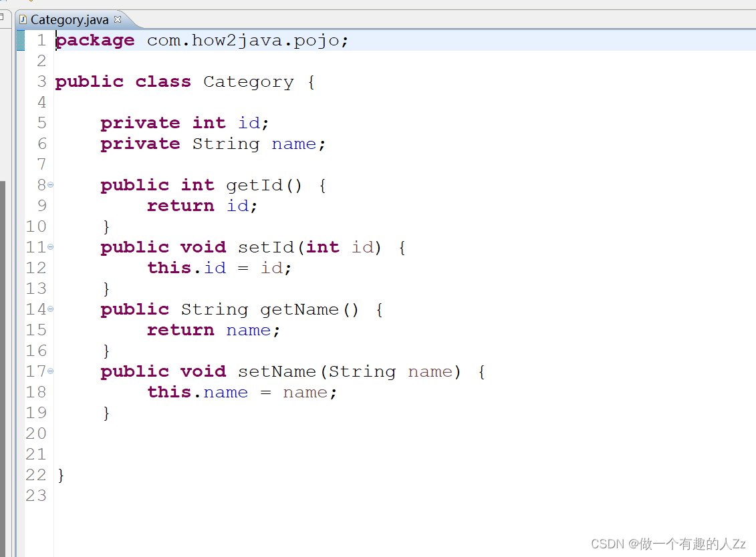Click the setId method name
Viewport: 756px width, 557px height.
(x=265, y=248)
